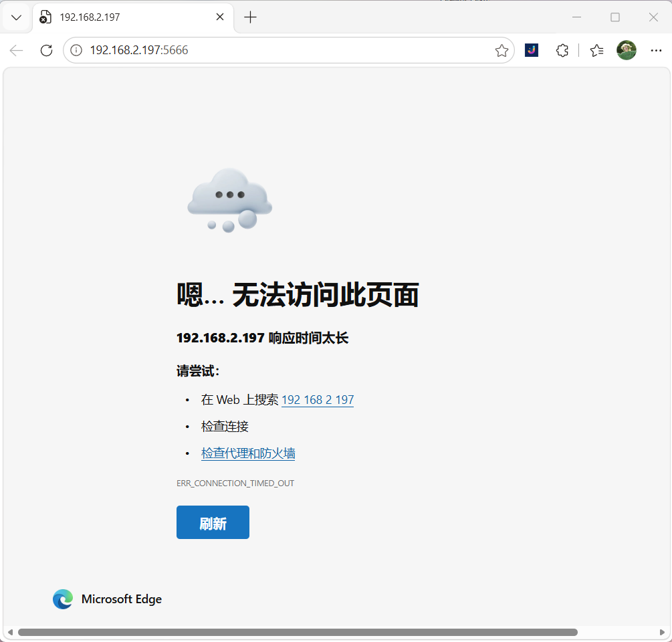Add page to favorites with star icon
Viewport: 672px width, 642px height.
click(x=501, y=51)
